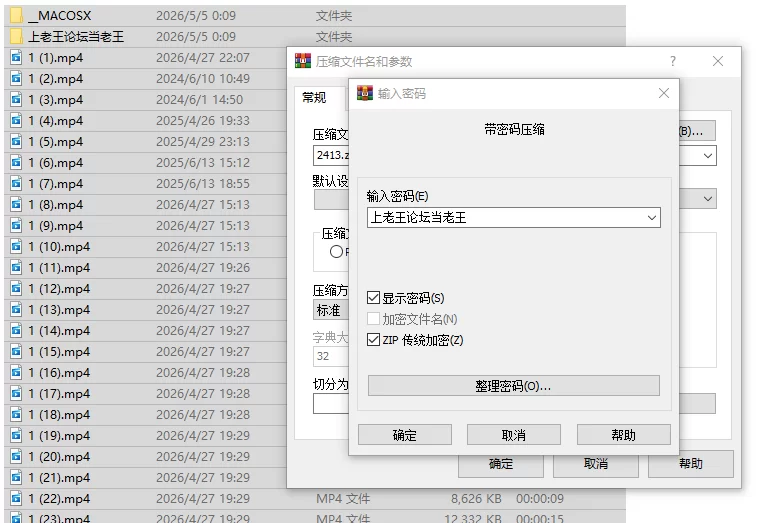Confirm password with 确定 in 输入密码 dialog
The width and height of the screenshot is (770, 523).
405,435
